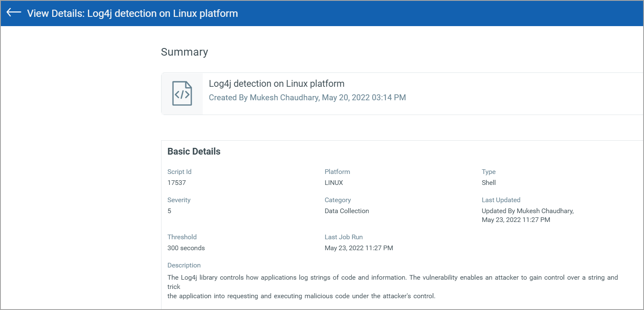Click the Severity field label

[179, 200]
